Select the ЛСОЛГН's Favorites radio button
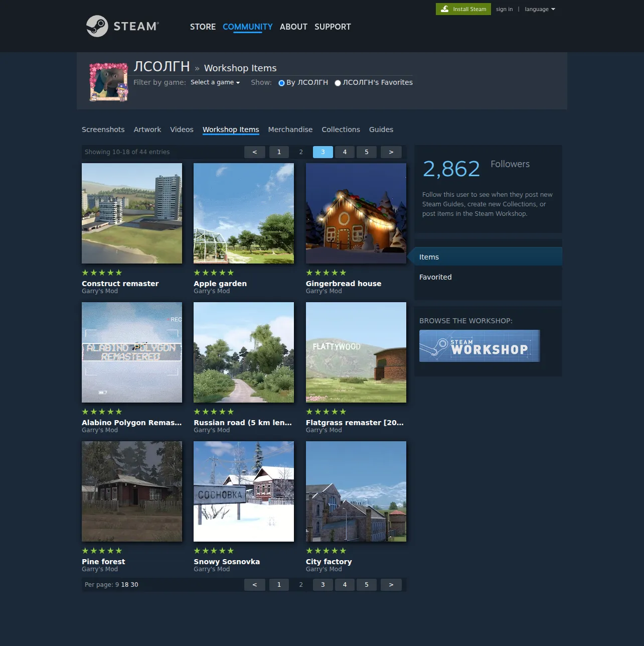The height and width of the screenshot is (646, 644). point(338,83)
